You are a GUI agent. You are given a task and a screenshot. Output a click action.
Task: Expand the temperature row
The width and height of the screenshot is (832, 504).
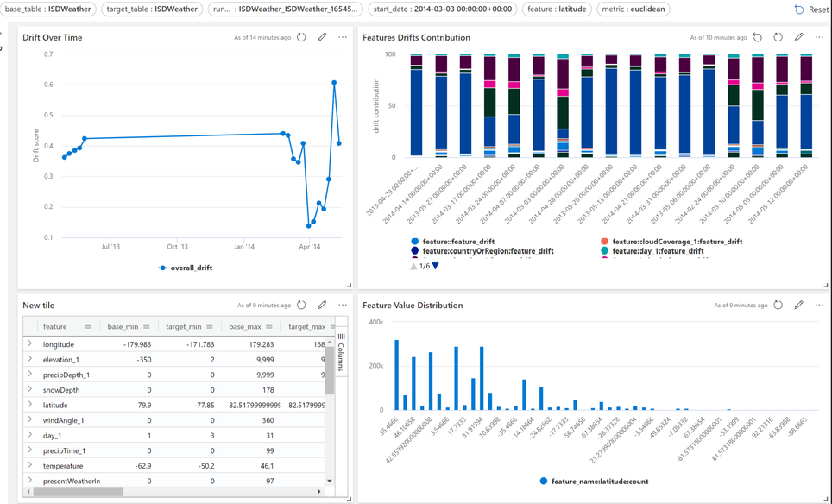(30, 465)
